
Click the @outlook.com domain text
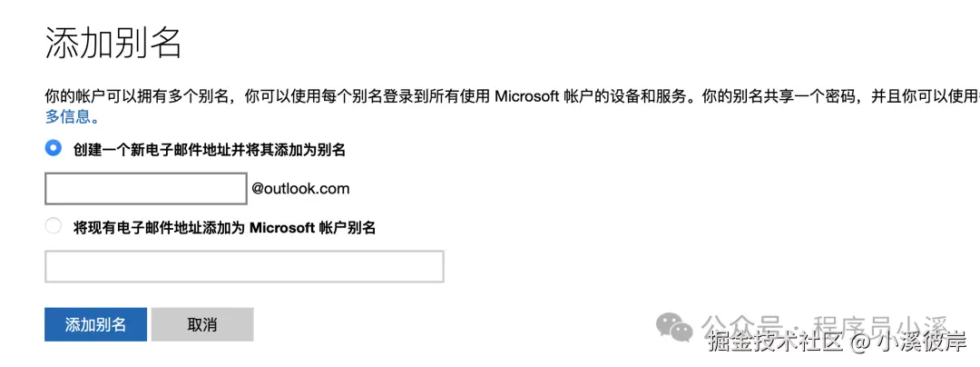tap(300, 189)
